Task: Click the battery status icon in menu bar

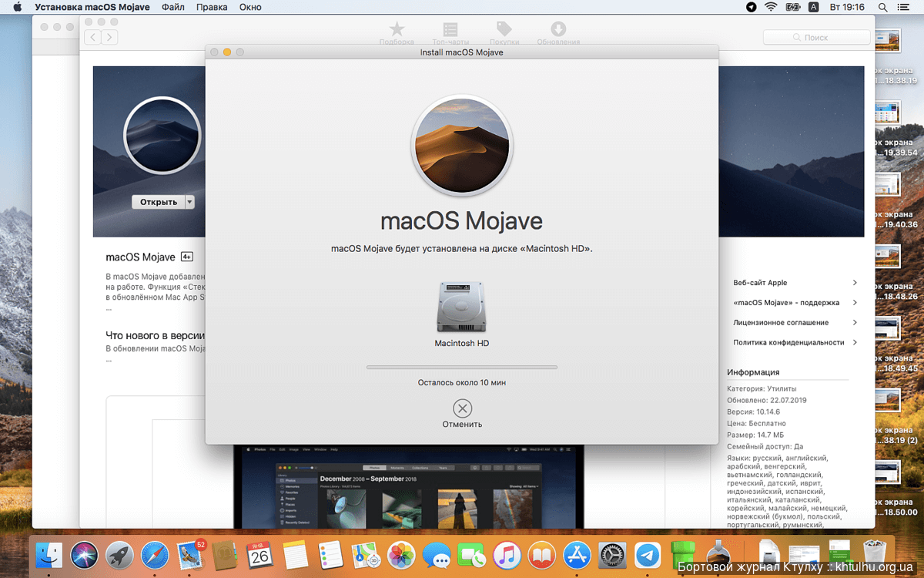Action: [793, 7]
